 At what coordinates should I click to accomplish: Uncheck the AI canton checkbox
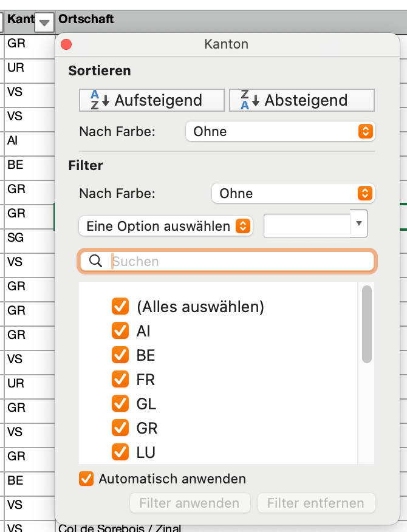[x=120, y=331]
